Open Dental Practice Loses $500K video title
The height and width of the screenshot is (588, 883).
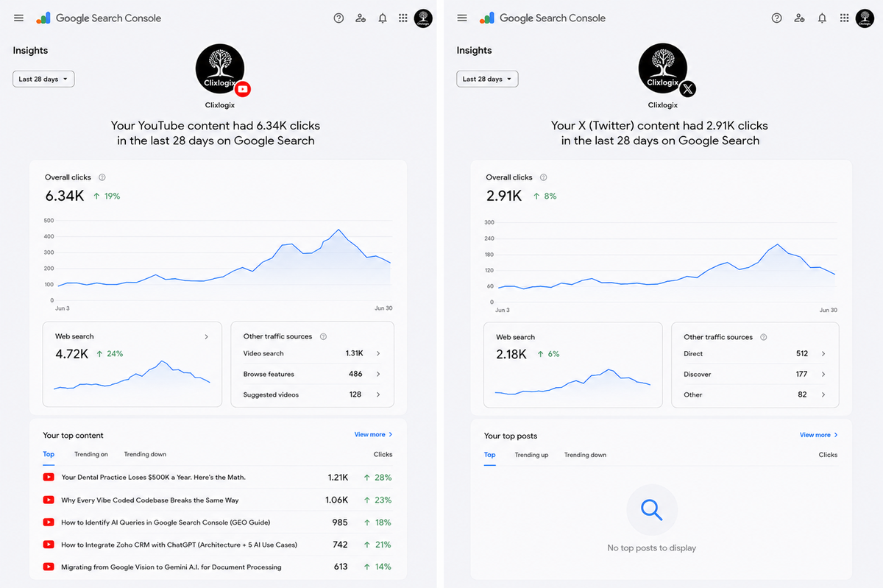153,477
